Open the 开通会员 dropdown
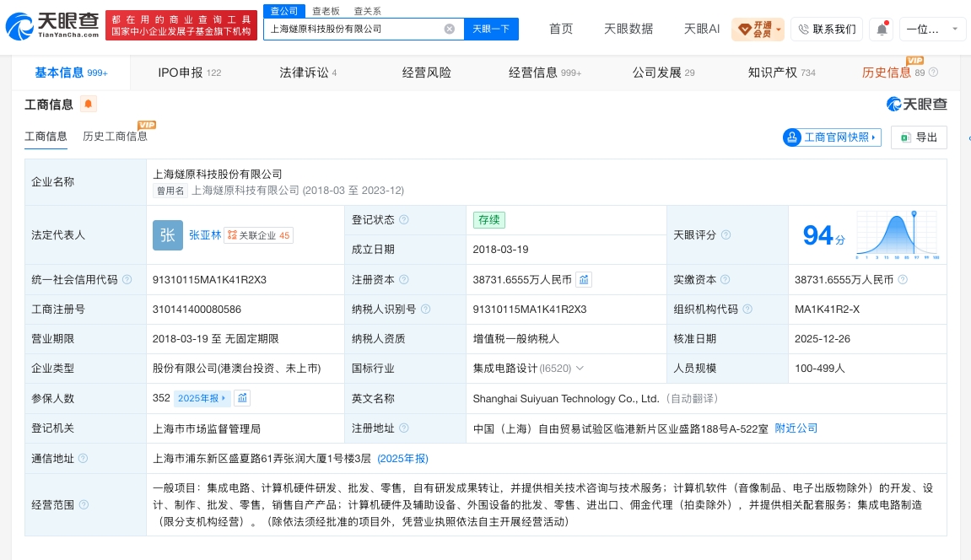 pyautogui.click(x=758, y=29)
